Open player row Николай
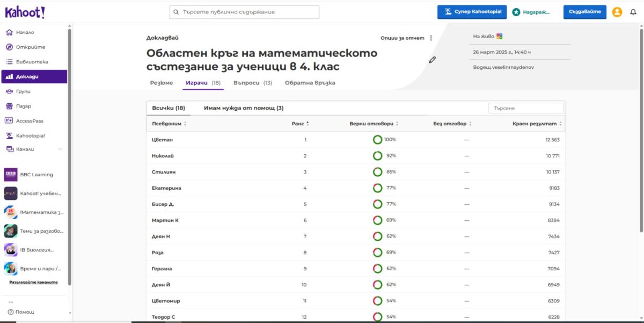Image resolution: width=644 pixels, height=323 pixels. coord(356,156)
